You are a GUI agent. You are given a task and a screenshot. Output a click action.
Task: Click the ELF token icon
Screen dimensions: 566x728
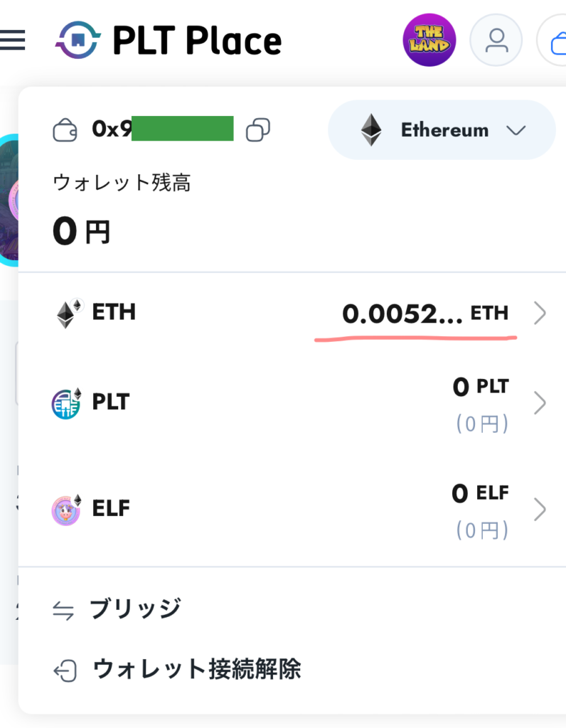click(x=68, y=510)
